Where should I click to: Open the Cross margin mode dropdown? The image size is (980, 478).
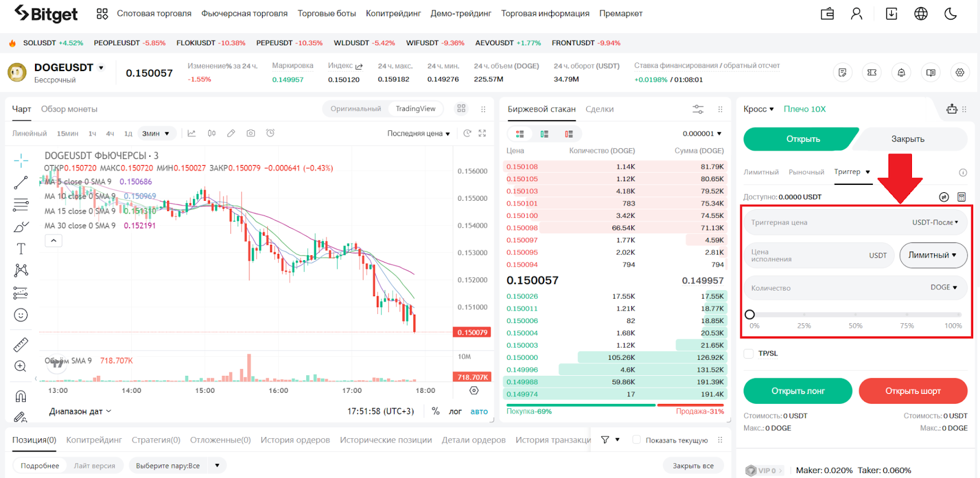pos(758,109)
